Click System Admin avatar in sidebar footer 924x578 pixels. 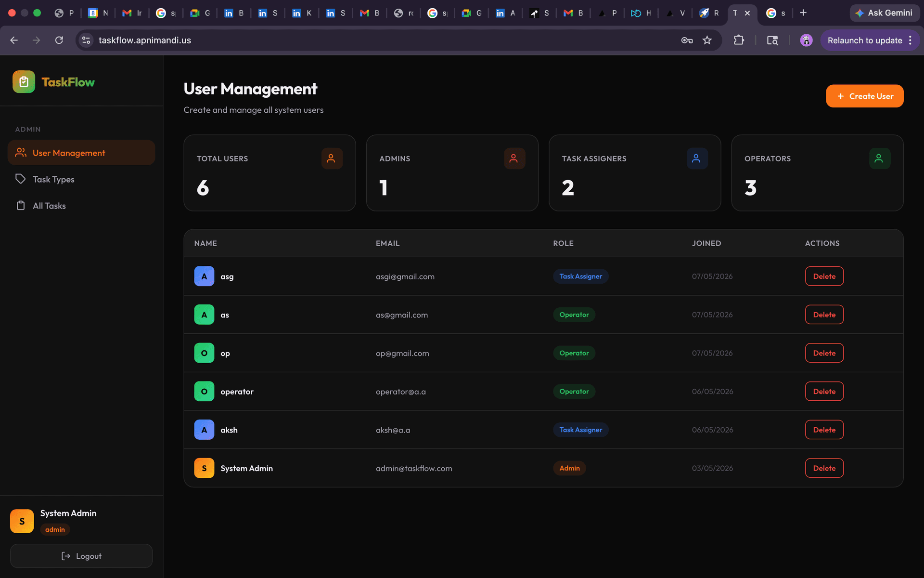22,521
